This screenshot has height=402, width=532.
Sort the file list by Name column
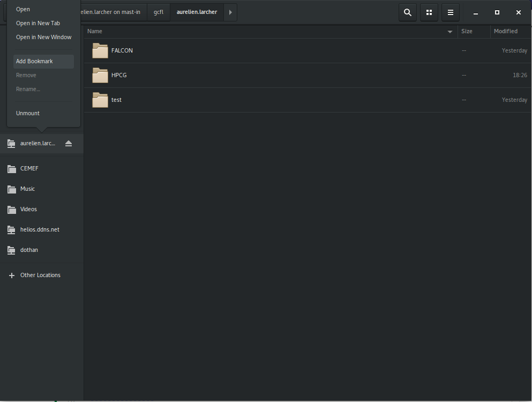(x=271, y=31)
